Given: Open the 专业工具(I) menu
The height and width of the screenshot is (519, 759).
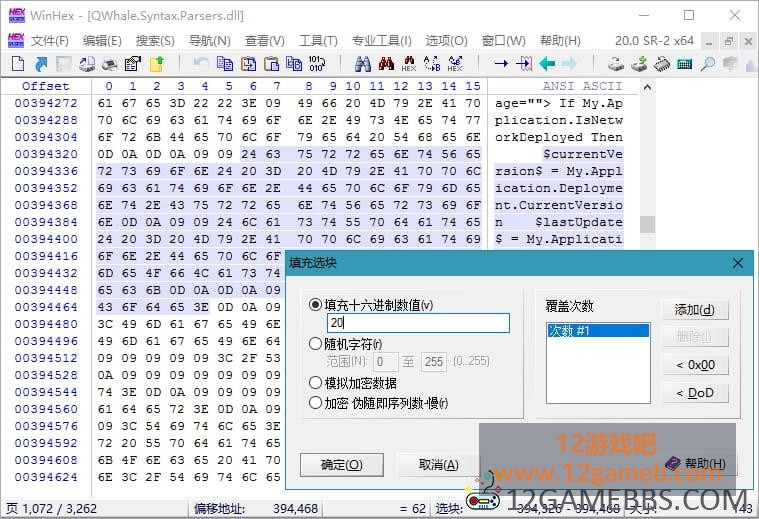Looking at the screenshot, I should (x=382, y=41).
